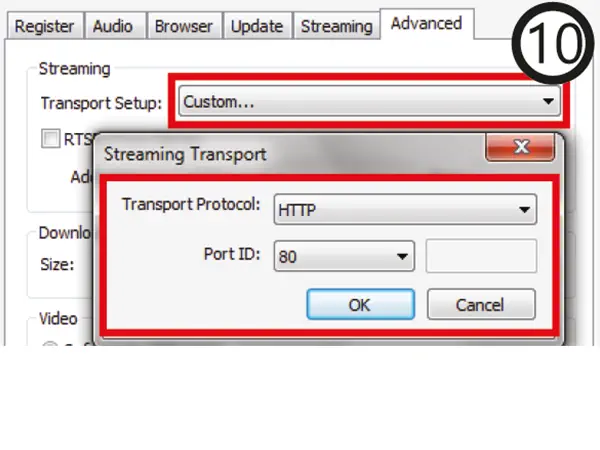Click the Cancel button
The height and width of the screenshot is (450, 600).
(x=481, y=305)
